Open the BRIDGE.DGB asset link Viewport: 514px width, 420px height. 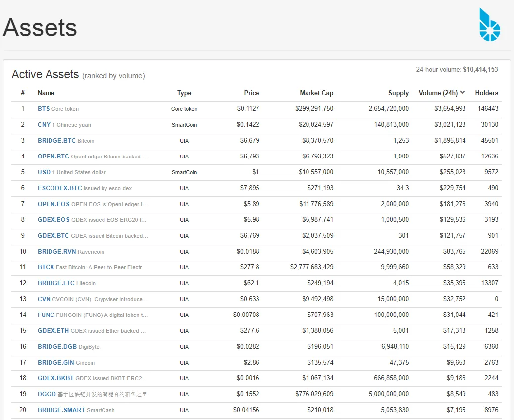(x=57, y=347)
